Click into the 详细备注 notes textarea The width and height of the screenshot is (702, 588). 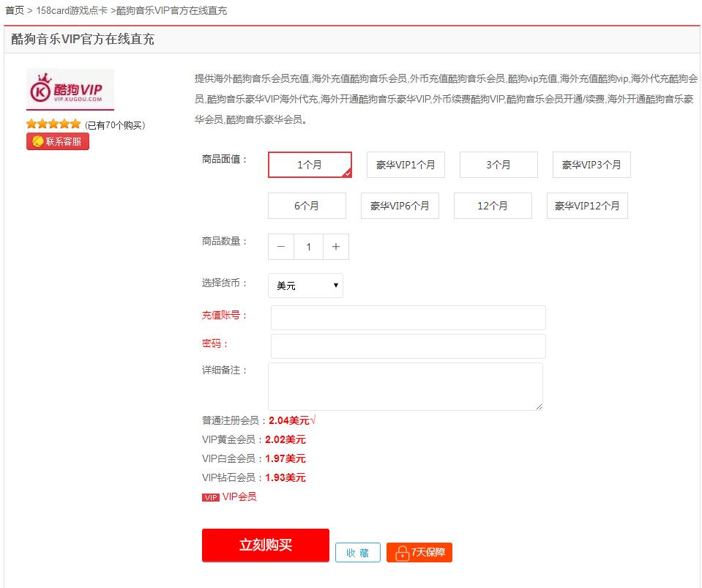click(x=406, y=386)
